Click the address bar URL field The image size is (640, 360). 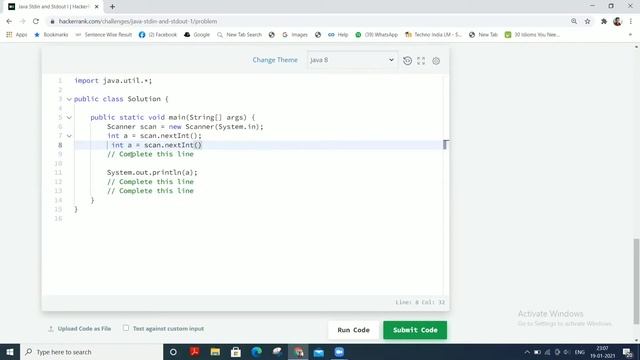point(306,21)
